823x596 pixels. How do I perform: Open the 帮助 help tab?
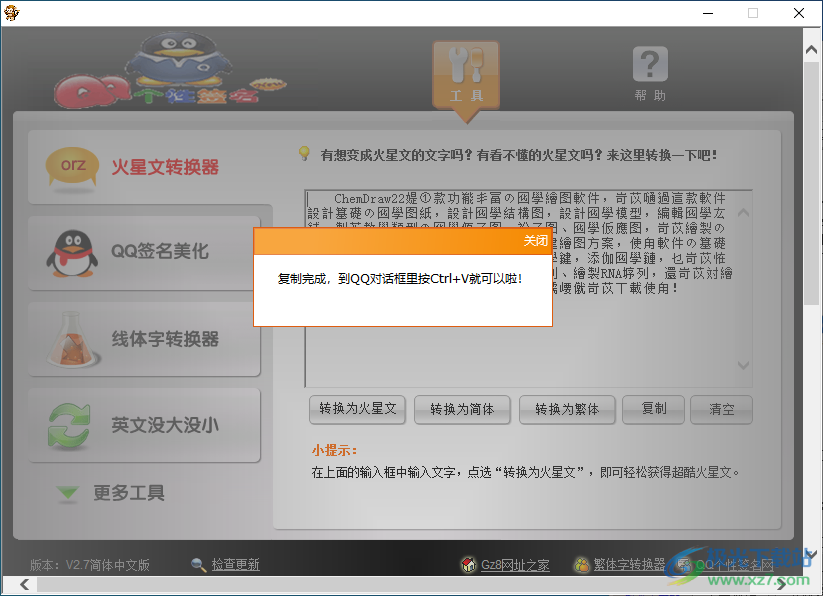[x=650, y=74]
